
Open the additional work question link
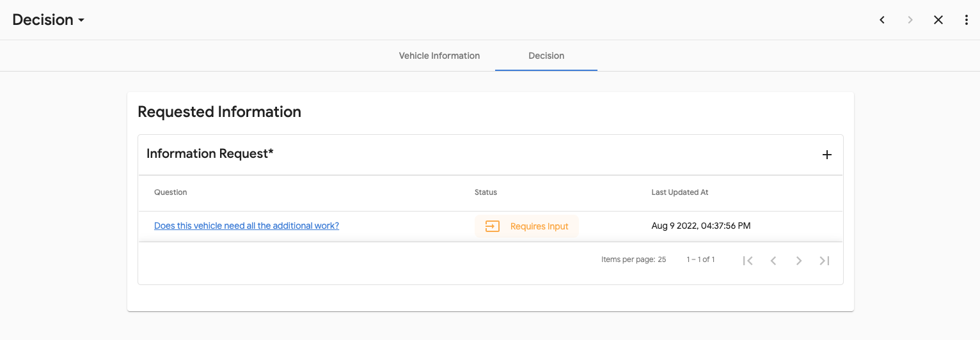[x=246, y=226]
